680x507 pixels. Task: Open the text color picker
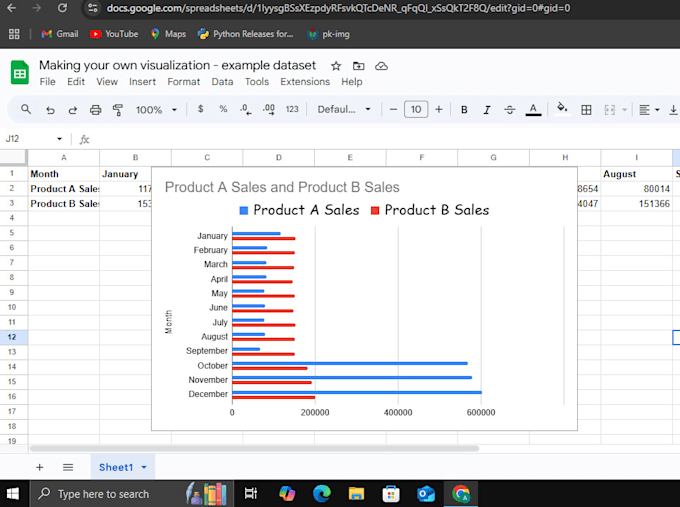coord(533,110)
